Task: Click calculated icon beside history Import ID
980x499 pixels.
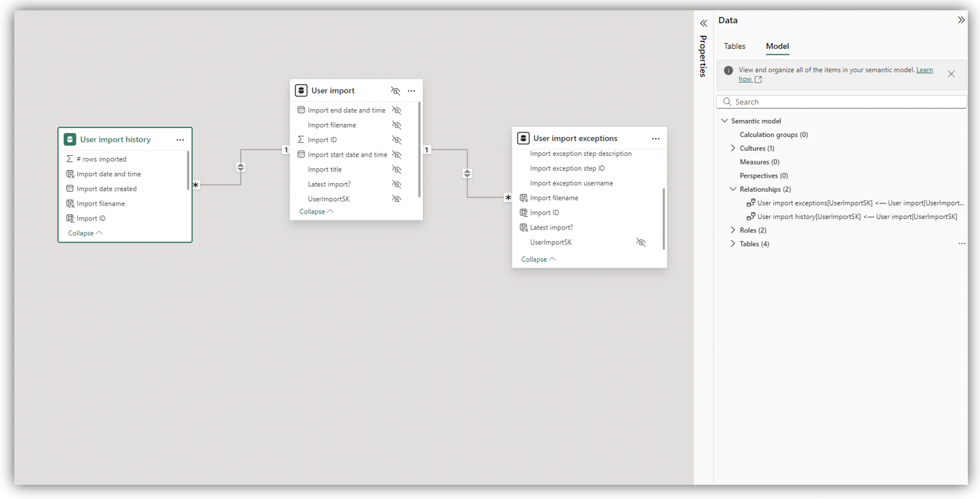Action: click(70, 218)
